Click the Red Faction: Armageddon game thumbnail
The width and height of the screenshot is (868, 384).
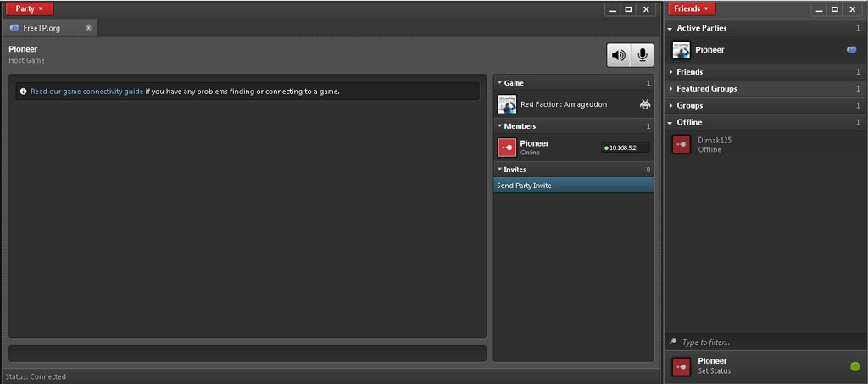507,104
